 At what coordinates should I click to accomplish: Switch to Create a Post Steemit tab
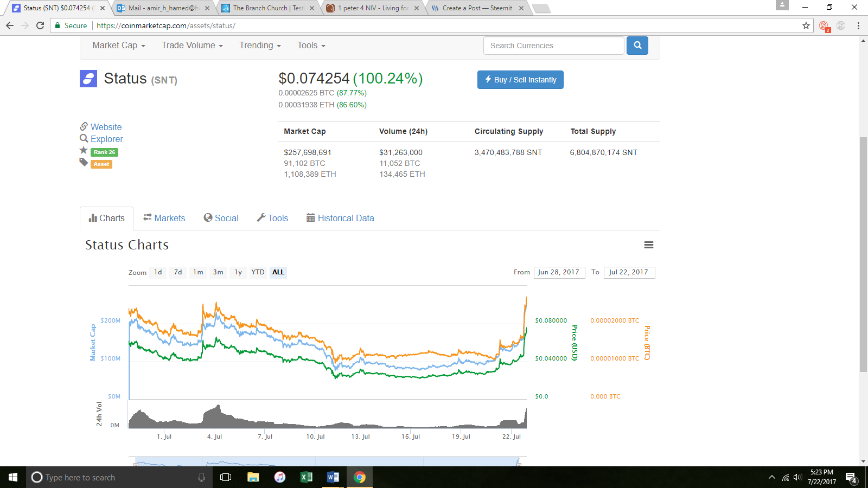click(x=477, y=8)
